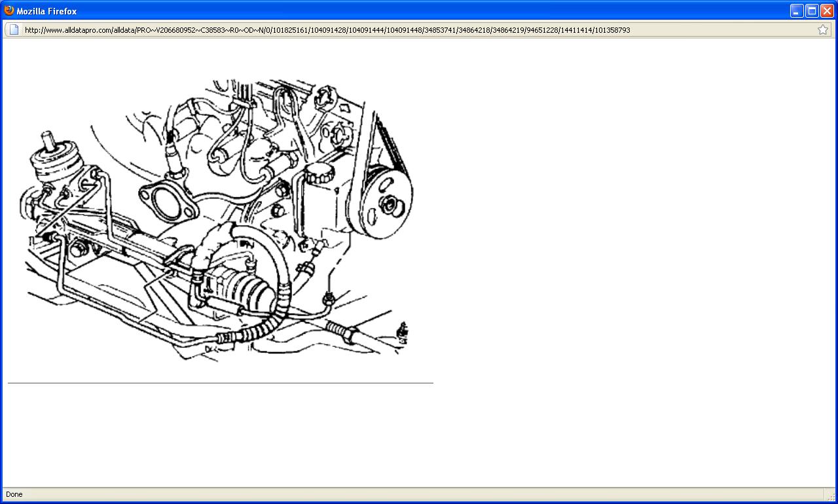Click the Firefox logo in title bar
The image size is (838, 504).
coord(9,10)
